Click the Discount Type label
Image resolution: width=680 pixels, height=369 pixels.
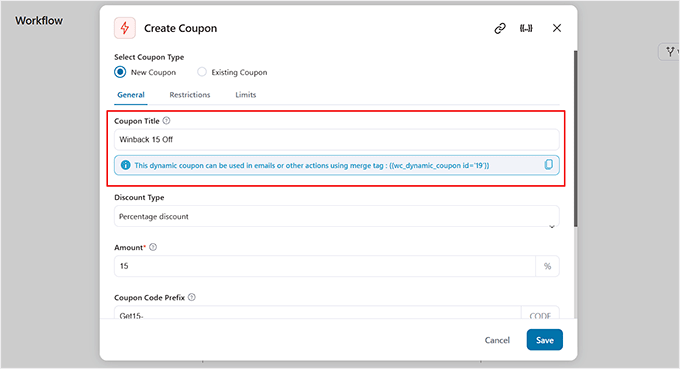click(139, 197)
